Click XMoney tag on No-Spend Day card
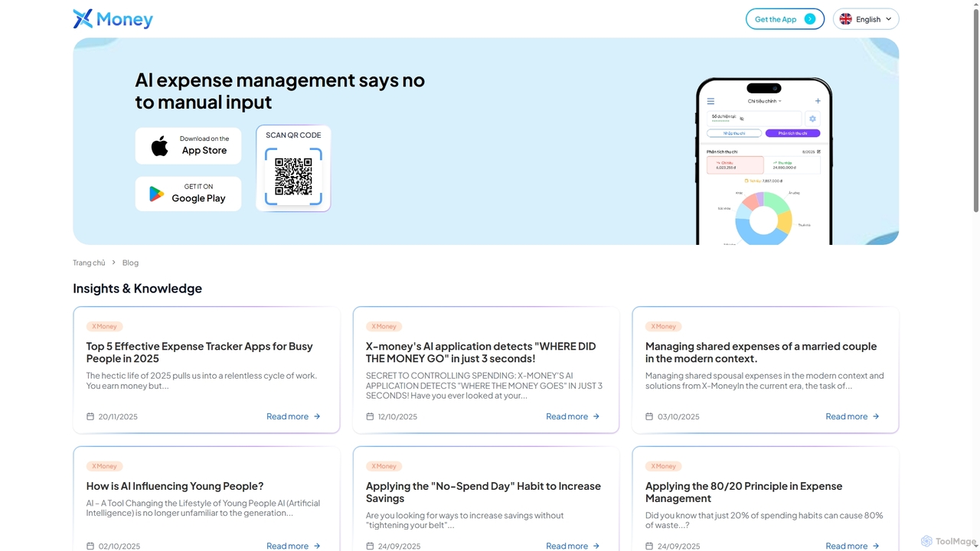 (x=384, y=466)
